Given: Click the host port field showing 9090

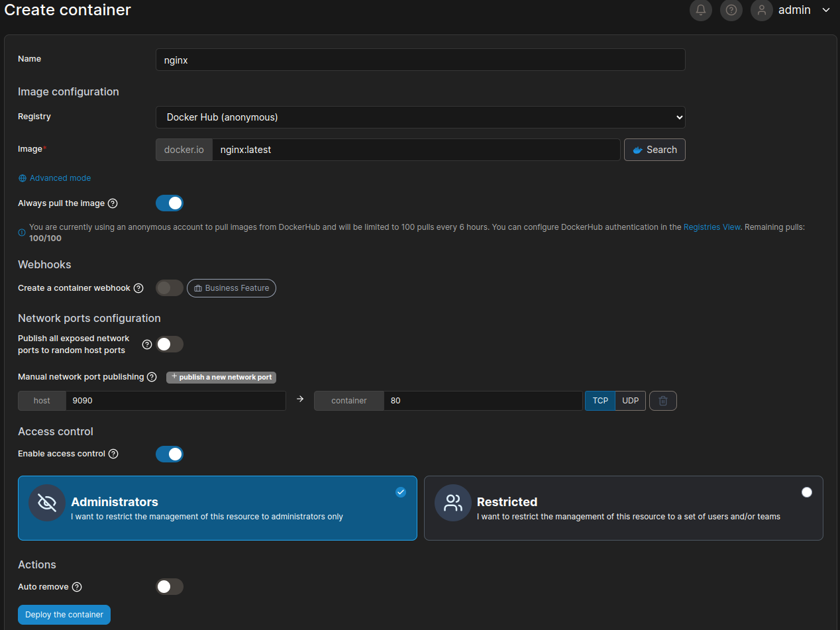Looking at the screenshot, I should [176, 401].
